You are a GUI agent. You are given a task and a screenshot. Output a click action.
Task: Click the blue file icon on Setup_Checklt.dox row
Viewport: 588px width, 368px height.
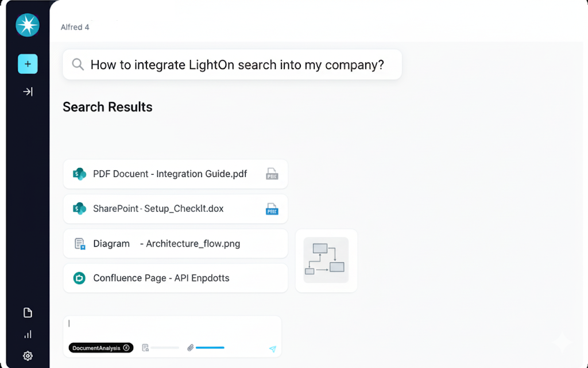[x=272, y=209]
